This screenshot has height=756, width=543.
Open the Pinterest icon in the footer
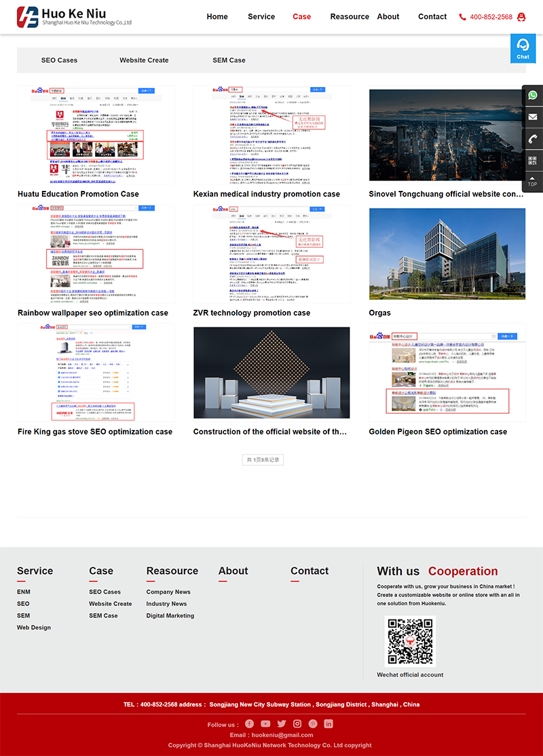[313, 723]
